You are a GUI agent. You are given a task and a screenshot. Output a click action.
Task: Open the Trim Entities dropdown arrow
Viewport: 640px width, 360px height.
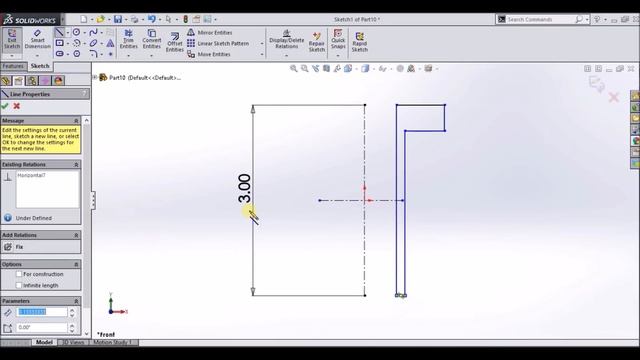click(x=129, y=56)
